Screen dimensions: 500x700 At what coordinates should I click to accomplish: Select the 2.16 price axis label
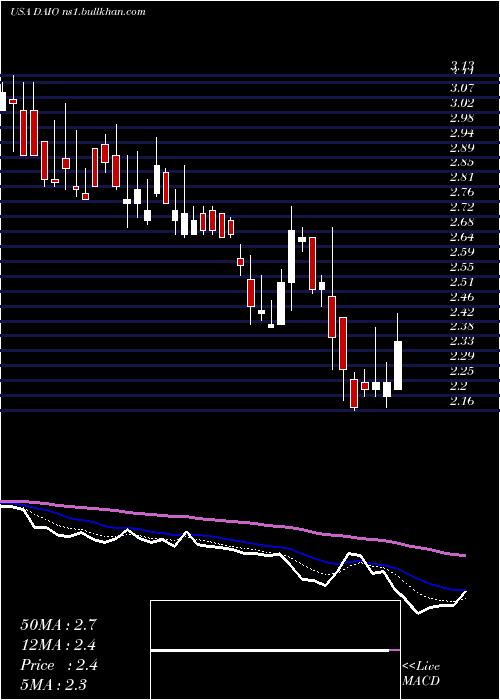pyautogui.click(x=462, y=400)
